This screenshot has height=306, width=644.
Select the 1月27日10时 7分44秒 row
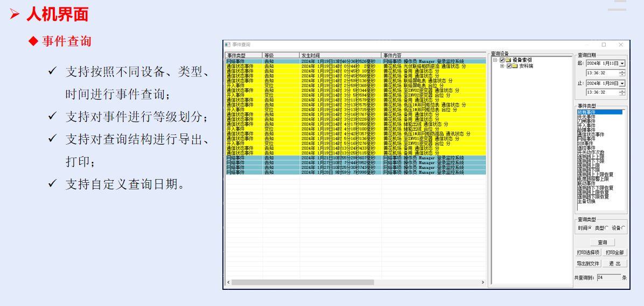(356, 163)
